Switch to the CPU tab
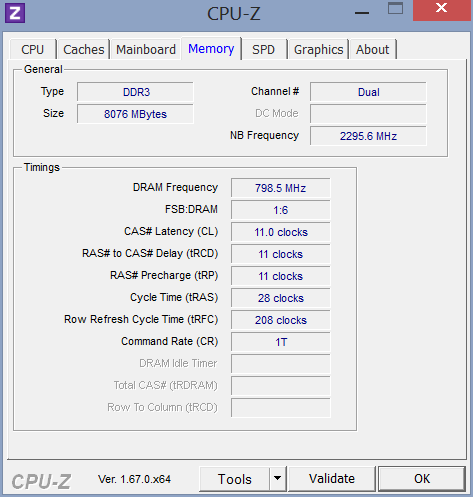Screen dimensions: 473x497 (x=33, y=50)
